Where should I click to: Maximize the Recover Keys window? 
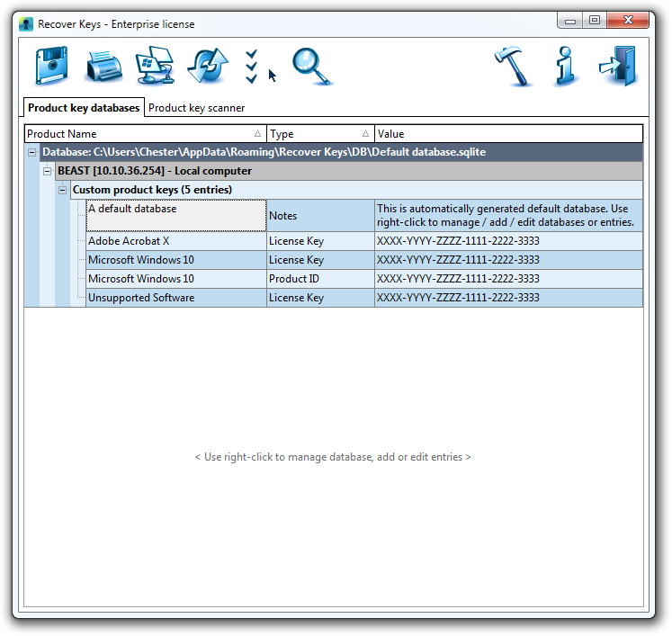pos(595,21)
